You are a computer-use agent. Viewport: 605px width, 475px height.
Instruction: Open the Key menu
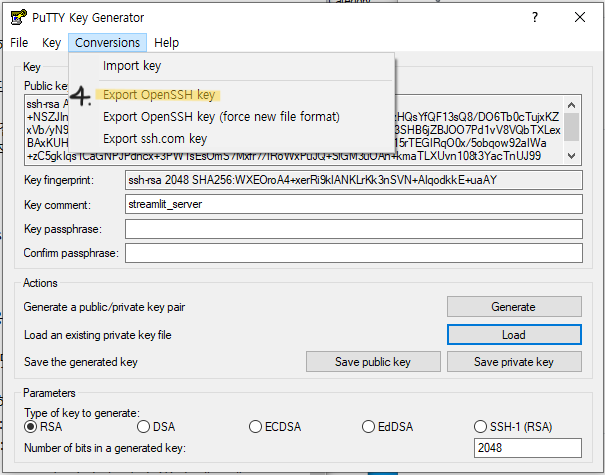[51, 42]
